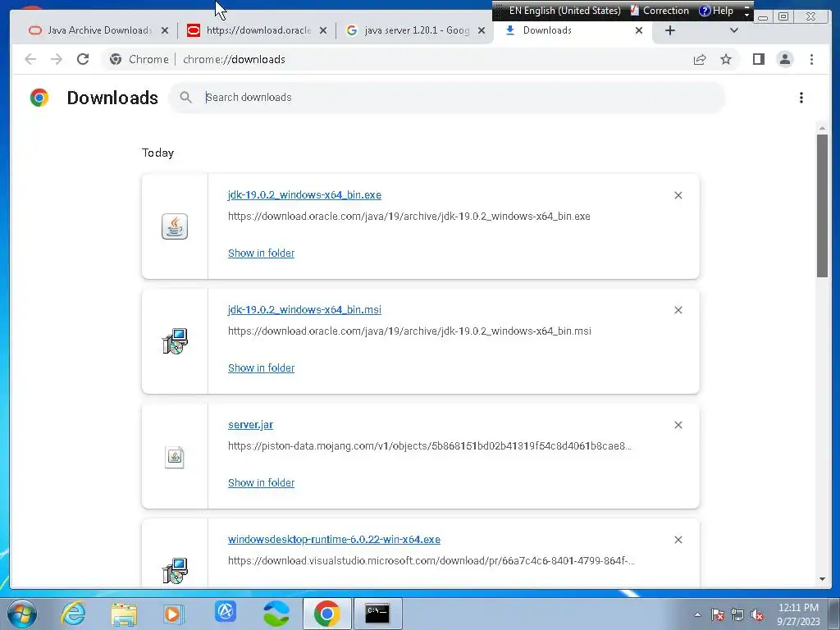
Task: Click the scrollbar up arrow
Action: [822, 128]
